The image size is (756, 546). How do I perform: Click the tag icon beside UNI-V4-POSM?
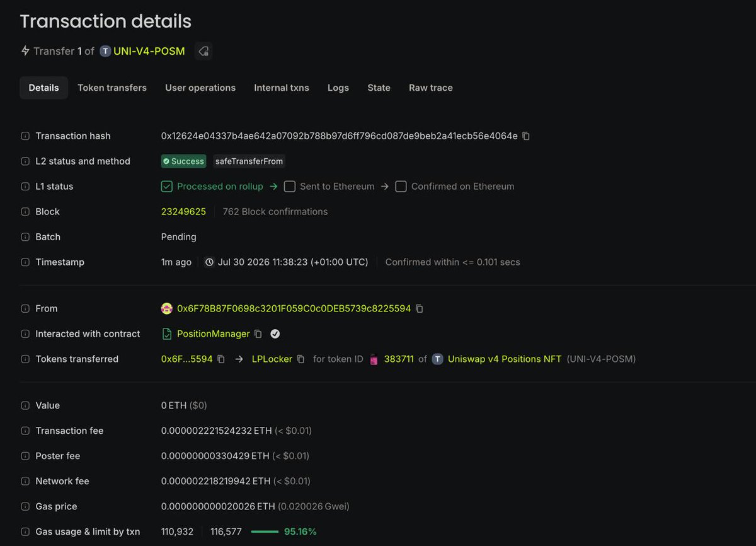(x=203, y=51)
